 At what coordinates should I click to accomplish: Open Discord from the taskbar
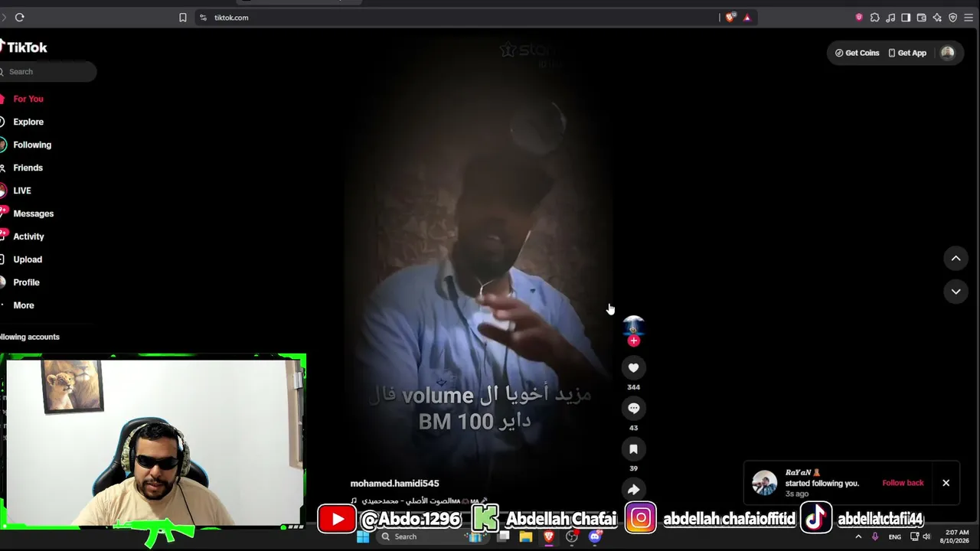point(595,537)
